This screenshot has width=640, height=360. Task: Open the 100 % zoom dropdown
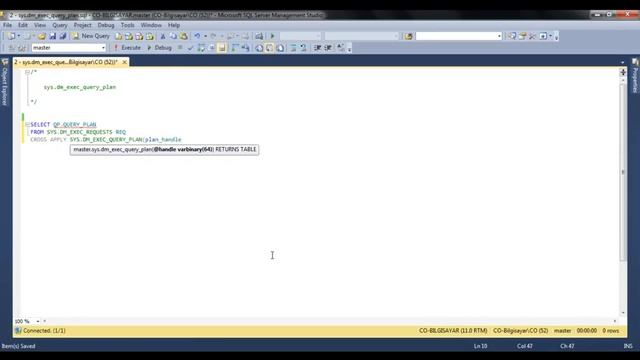click(38, 321)
